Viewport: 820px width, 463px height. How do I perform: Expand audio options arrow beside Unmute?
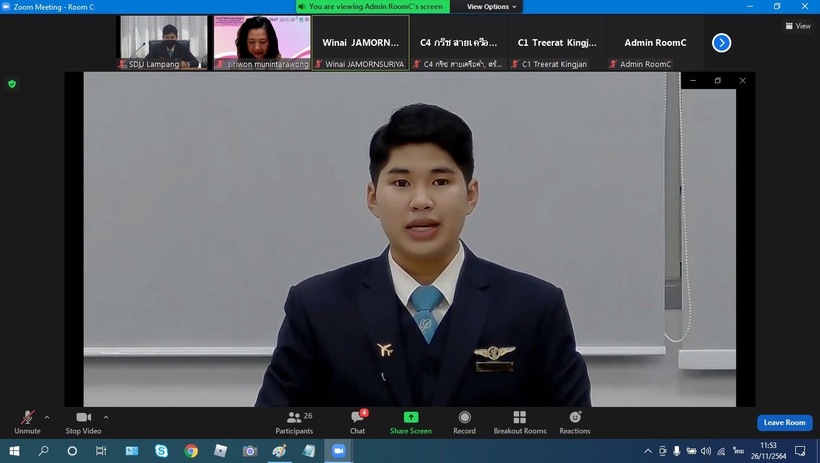point(47,417)
